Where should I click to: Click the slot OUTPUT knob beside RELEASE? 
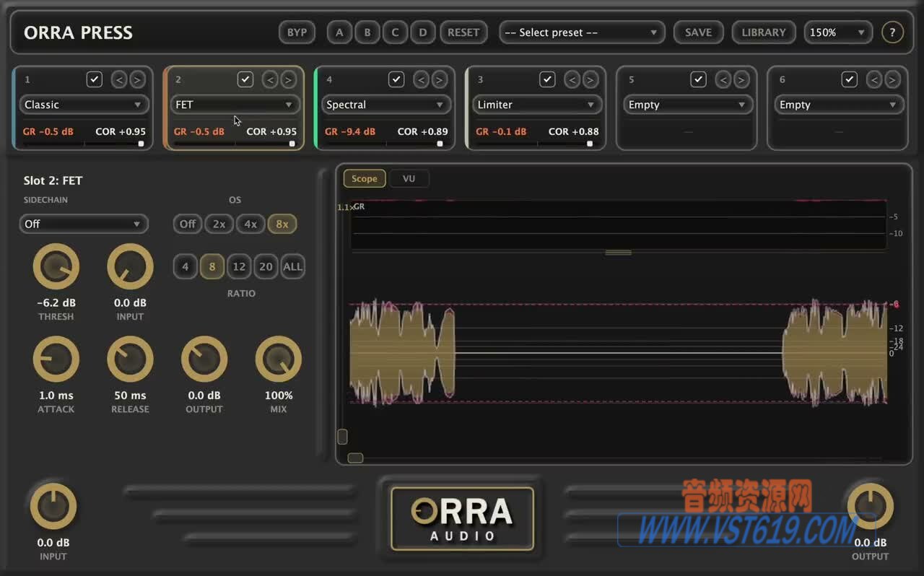[204, 359]
